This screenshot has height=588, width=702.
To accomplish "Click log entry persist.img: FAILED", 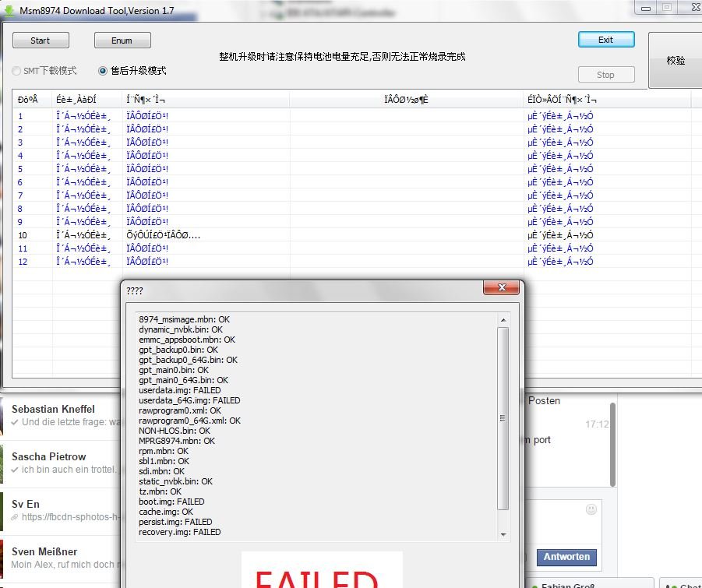I will (175, 522).
